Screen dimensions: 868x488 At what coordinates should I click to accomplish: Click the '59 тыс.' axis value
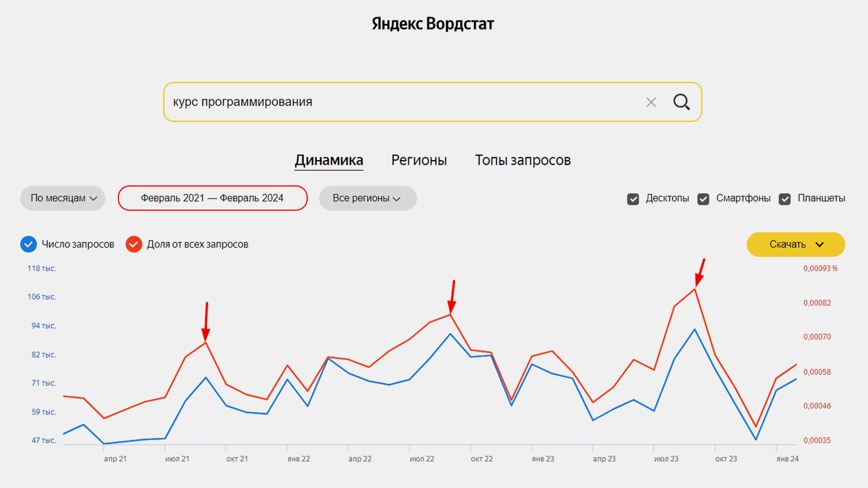coord(44,412)
